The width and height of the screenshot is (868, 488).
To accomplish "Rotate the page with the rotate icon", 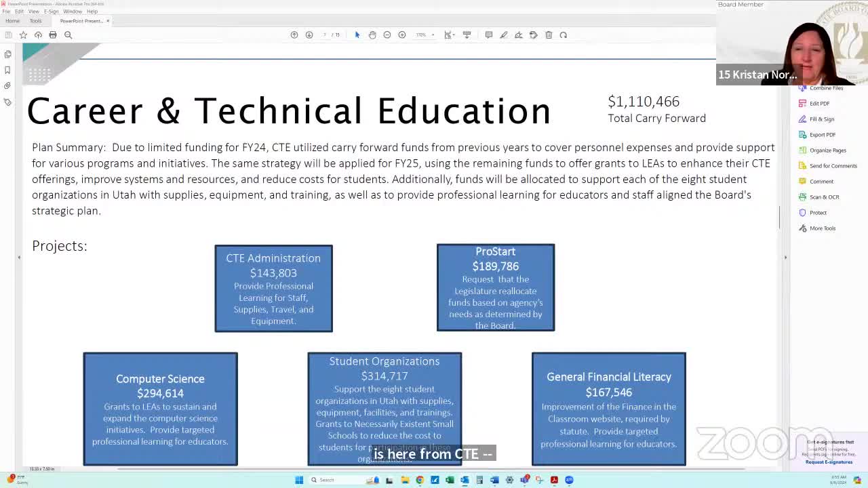I will (x=564, y=35).
